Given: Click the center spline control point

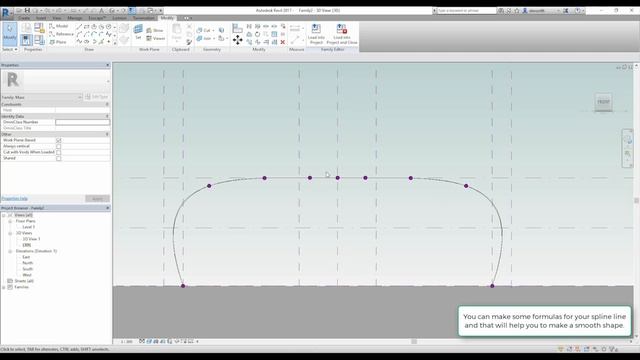Looking at the screenshot, I should [x=338, y=178].
